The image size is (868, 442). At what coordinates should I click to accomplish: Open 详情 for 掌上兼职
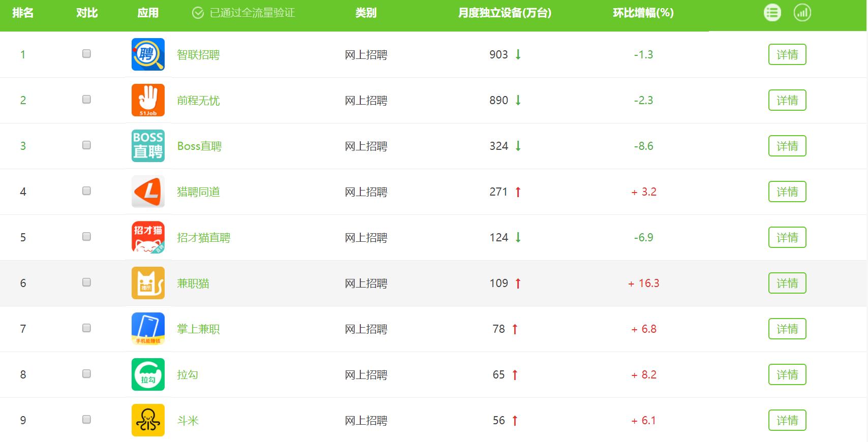coord(787,329)
